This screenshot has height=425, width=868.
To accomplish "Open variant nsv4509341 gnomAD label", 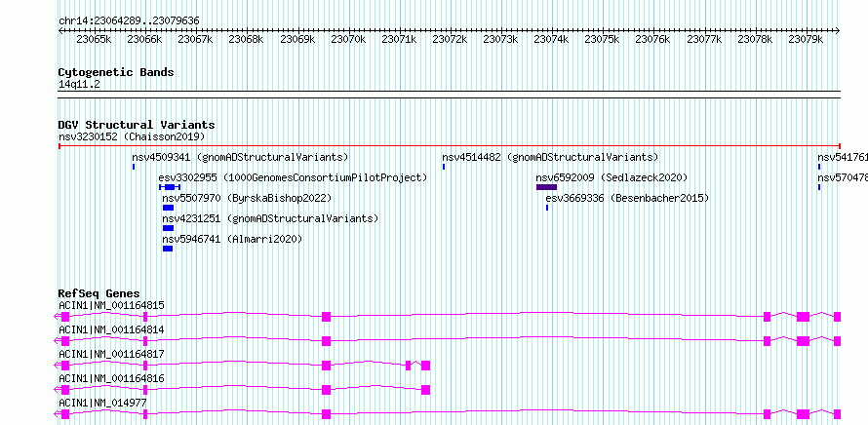I will point(240,157).
